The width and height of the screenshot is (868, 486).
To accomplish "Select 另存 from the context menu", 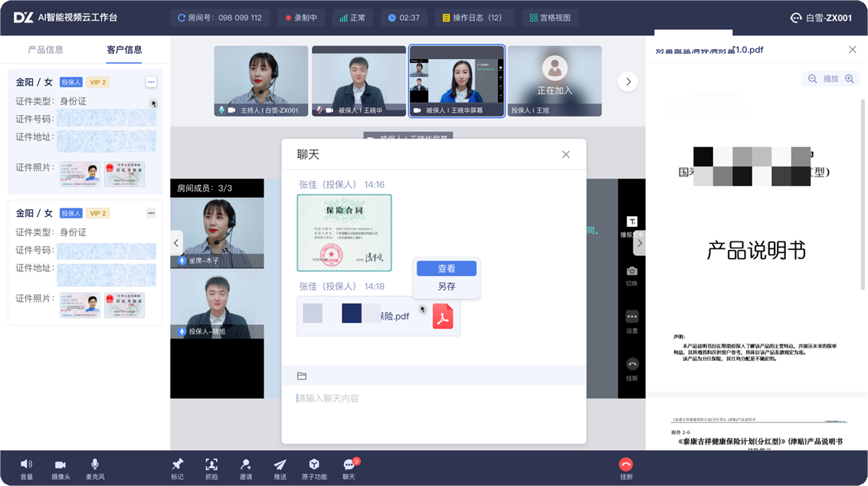I will [447, 286].
